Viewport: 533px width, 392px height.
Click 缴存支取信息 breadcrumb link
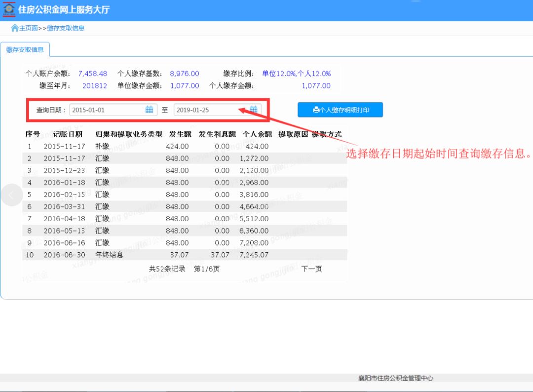[x=66, y=28]
